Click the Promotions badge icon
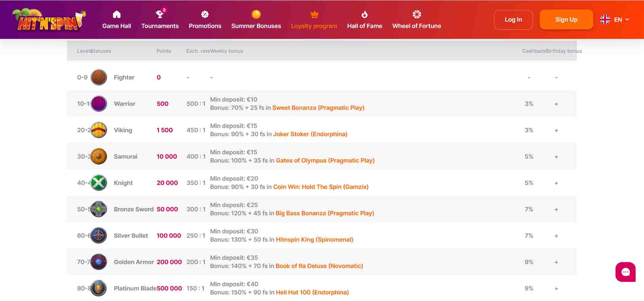This screenshot has width=644, height=301. (x=205, y=14)
